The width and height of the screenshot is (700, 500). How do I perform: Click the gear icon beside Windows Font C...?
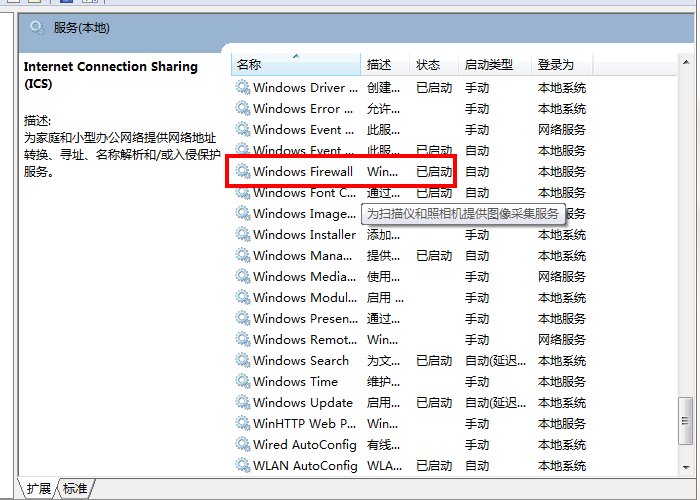(x=242, y=192)
